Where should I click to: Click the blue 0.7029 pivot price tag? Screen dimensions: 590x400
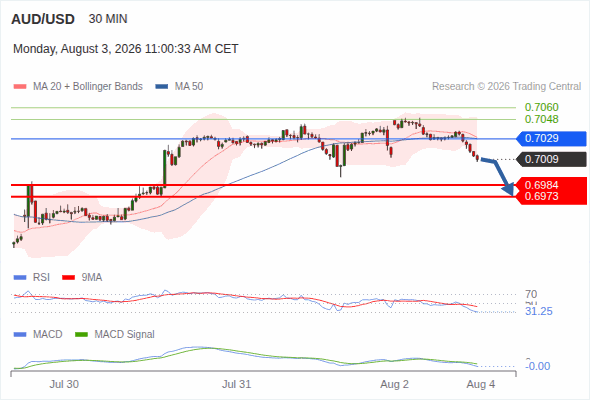pos(551,138)
